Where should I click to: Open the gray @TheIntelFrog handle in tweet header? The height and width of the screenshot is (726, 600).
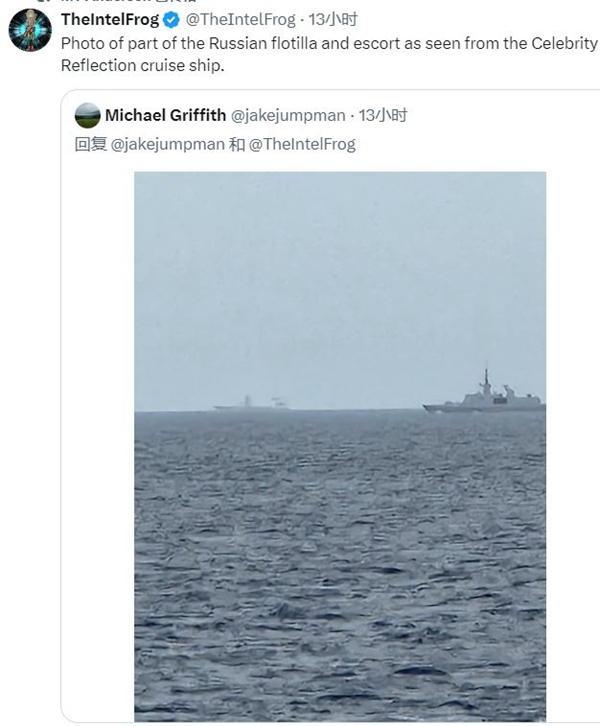click(239, 20)
